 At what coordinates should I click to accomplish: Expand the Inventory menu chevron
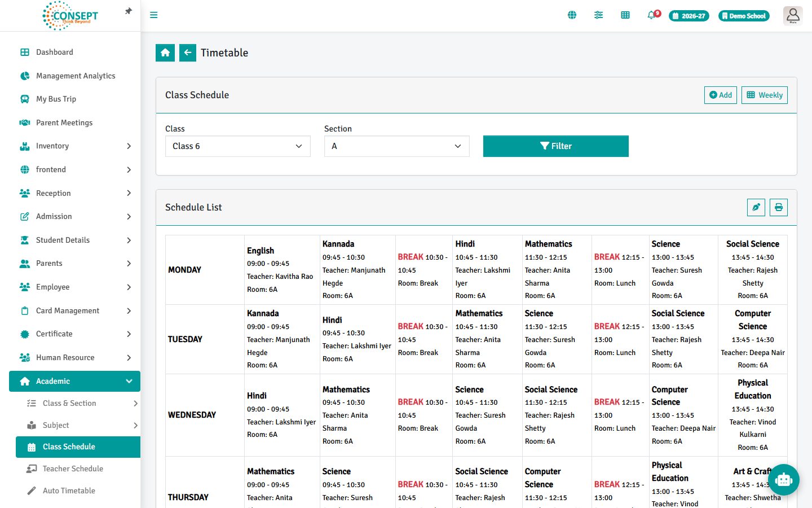click(129, 146)
